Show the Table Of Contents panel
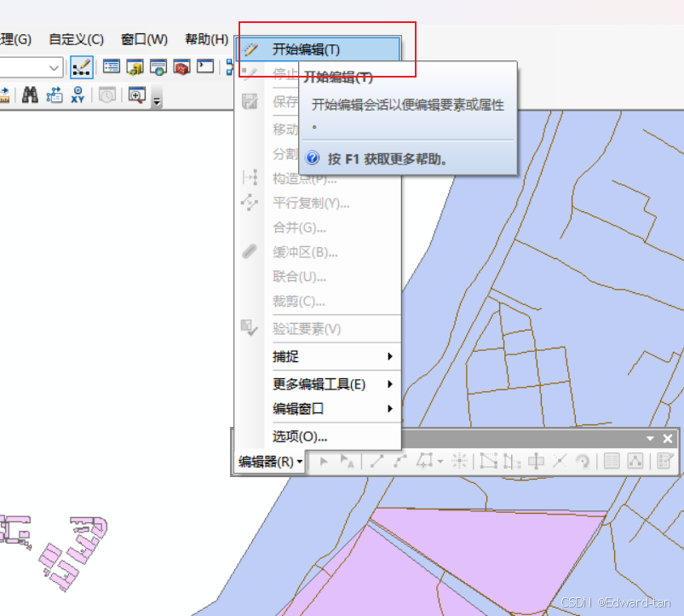 112,66
